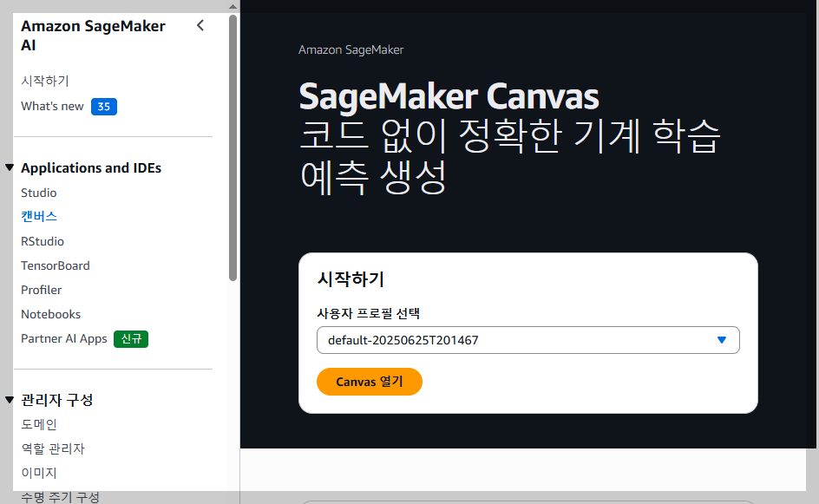Click the 사용자 프로필 선택 label
This screenshot has height=504, width=819.
[x=369, y=313]
